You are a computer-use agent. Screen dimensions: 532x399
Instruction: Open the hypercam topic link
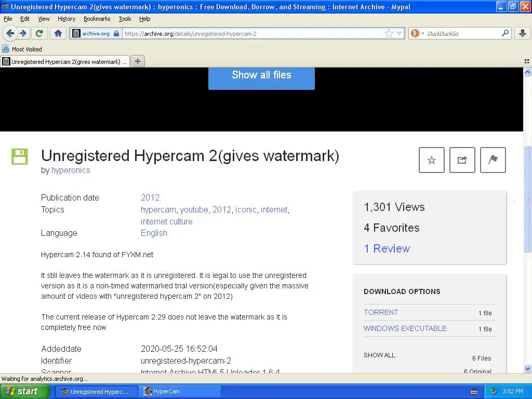(x=158, y=210)
